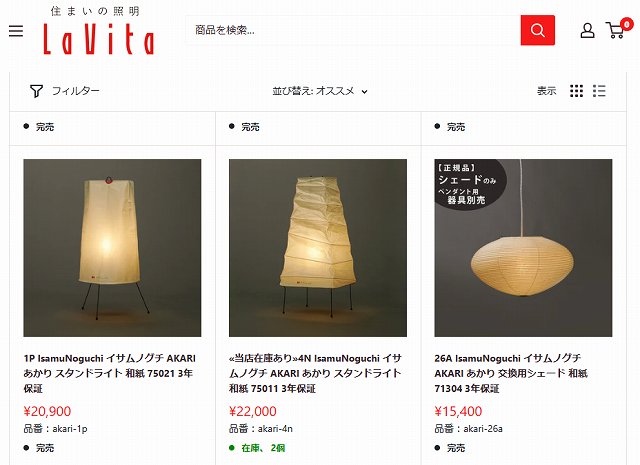Screen dimensions: 640x465
Task: Click the filter funnel icon
Action: click(36, 91)
